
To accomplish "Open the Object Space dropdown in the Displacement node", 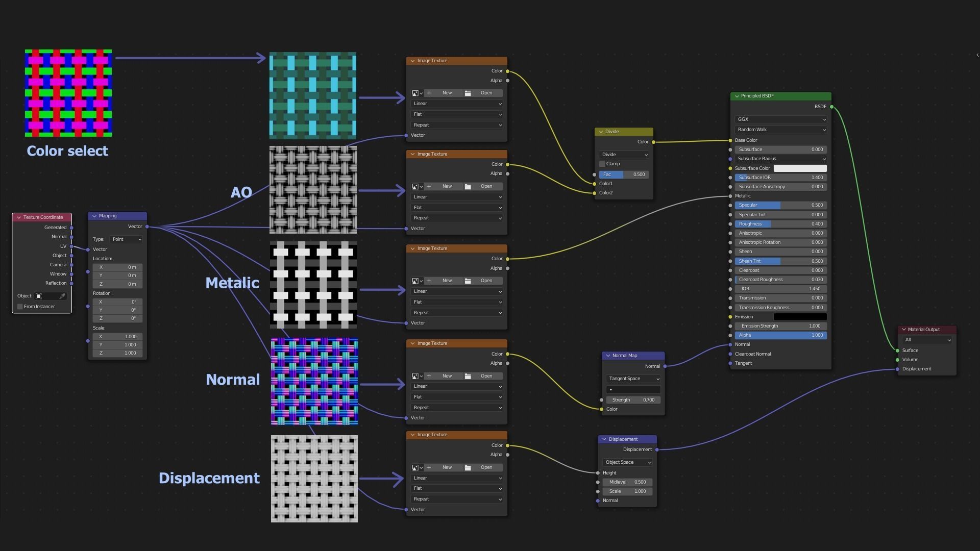I will [x=627, y=463].
